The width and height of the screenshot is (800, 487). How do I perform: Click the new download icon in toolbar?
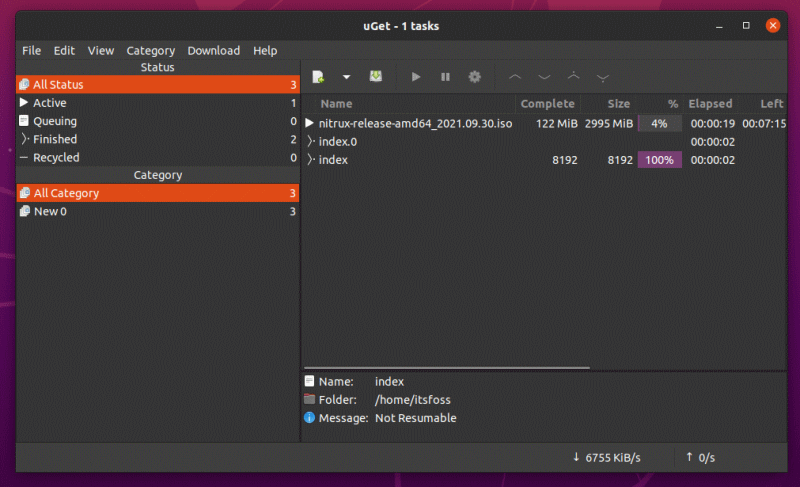(318, 77)
